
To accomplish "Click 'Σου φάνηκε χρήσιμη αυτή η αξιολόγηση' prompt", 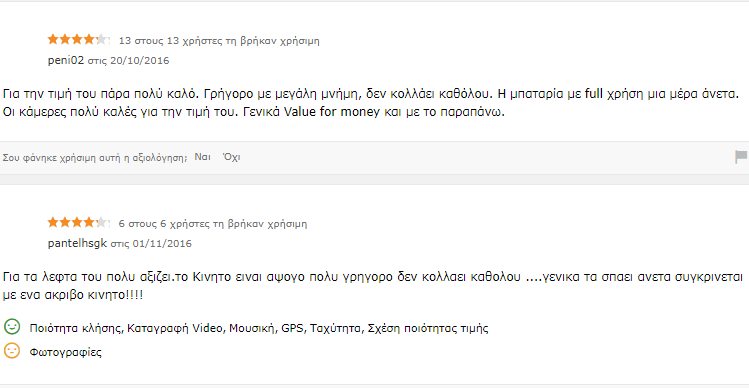I will click(x=95, y=158).
